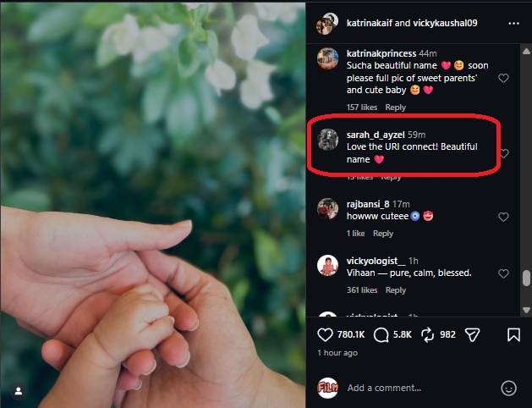Click in Add a comment field
Image resolution: width=532 pixels, height=408 pixels.
[x=420, y=388]
